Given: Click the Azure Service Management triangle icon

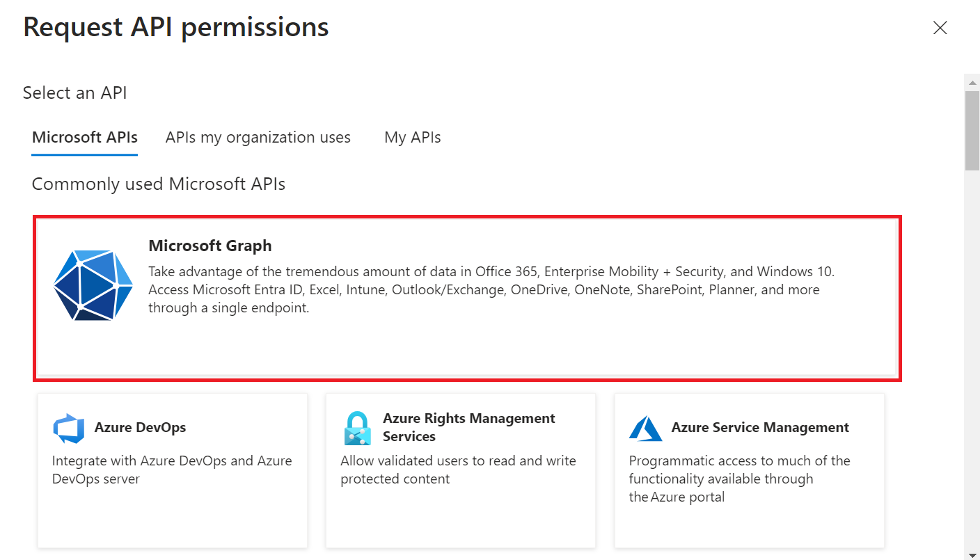Looking at the screenshot, I should coord(645,428).
